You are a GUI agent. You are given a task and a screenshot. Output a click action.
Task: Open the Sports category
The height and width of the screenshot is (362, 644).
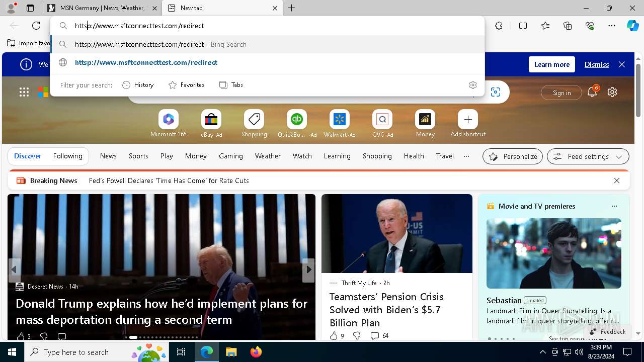point(138,156)
